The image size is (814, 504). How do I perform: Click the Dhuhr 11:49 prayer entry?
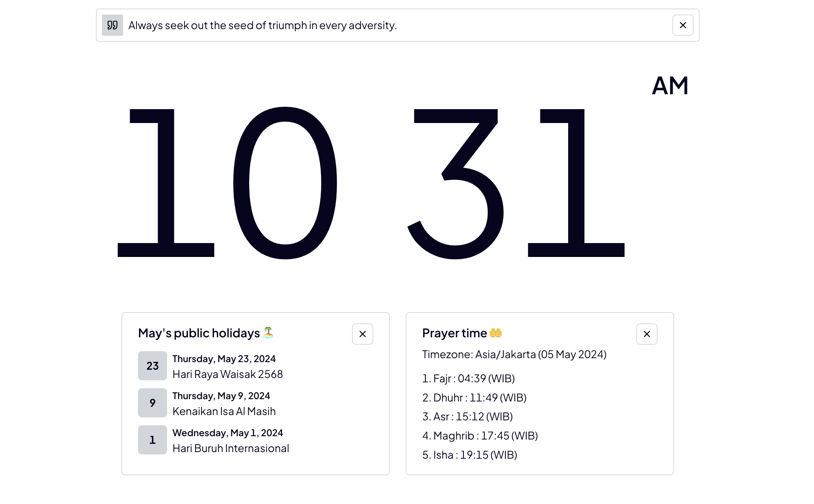point(474,397)
